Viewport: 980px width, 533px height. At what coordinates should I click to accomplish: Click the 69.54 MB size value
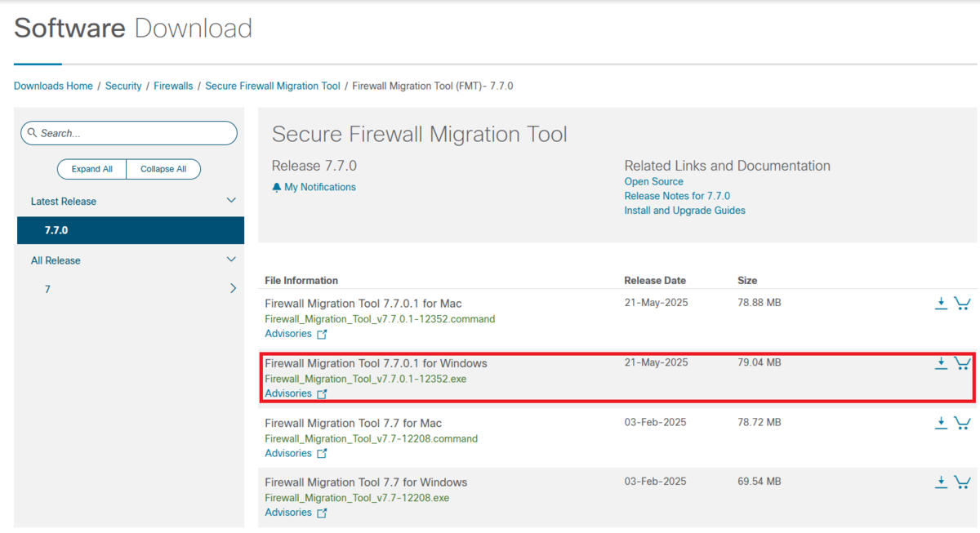point(759,482)
